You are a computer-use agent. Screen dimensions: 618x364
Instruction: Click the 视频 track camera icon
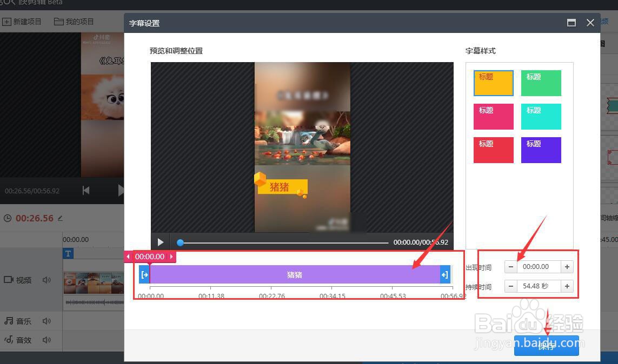coord(9,280)
